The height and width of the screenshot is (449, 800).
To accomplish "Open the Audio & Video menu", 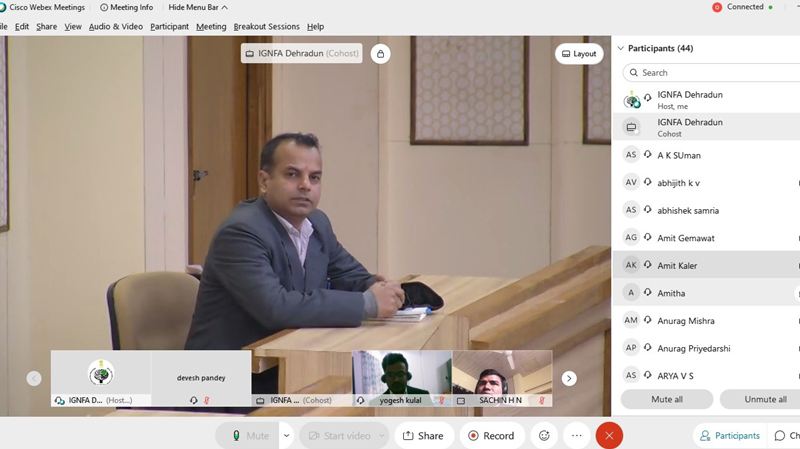I will pos(116,26).
